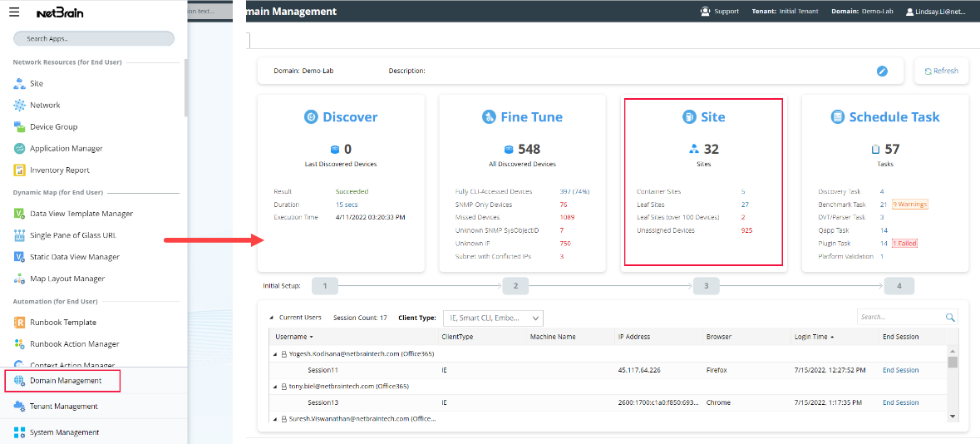Click the Runbook Template icon

click(19, 323)
